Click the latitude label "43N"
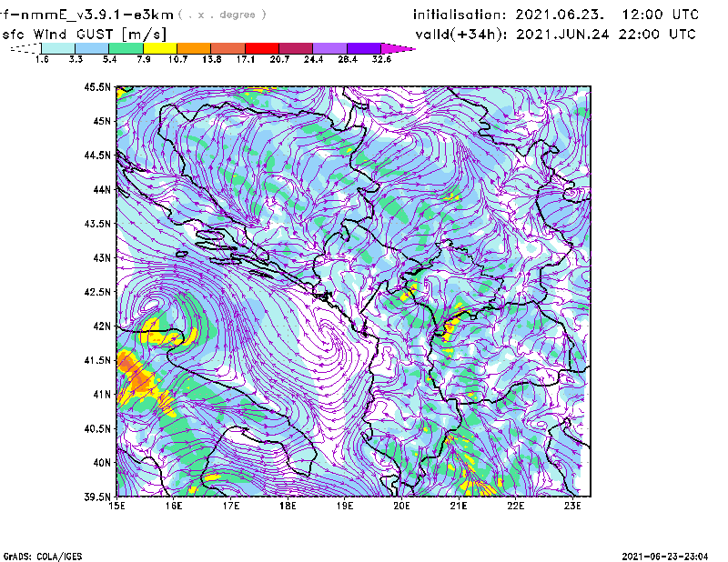Screen dimensions: 728x562 tap(102, 257)
